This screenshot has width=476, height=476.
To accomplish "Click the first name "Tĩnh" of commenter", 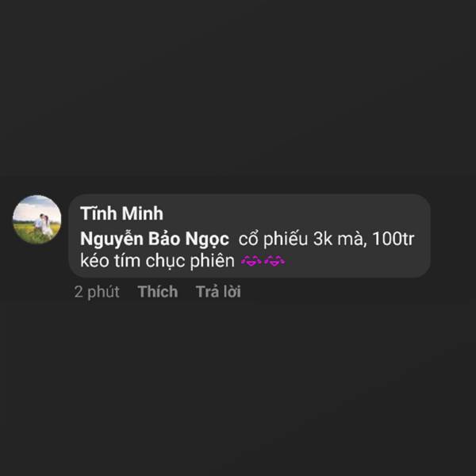I will point(98,213).
